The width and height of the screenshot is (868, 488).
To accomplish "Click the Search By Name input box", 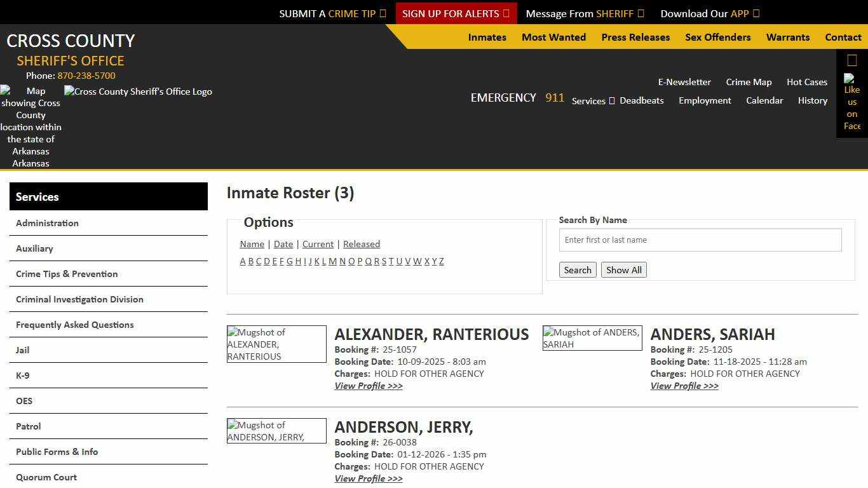I will [x=700, y=240].
